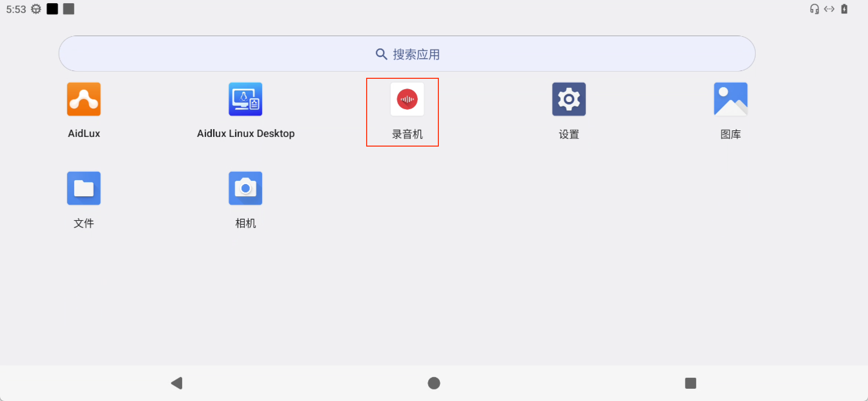Image resolution: width=868 pixels, height=401 pixels.
Task: Click the 5:53 clock in status bar
Action: (x=16, y=9)
